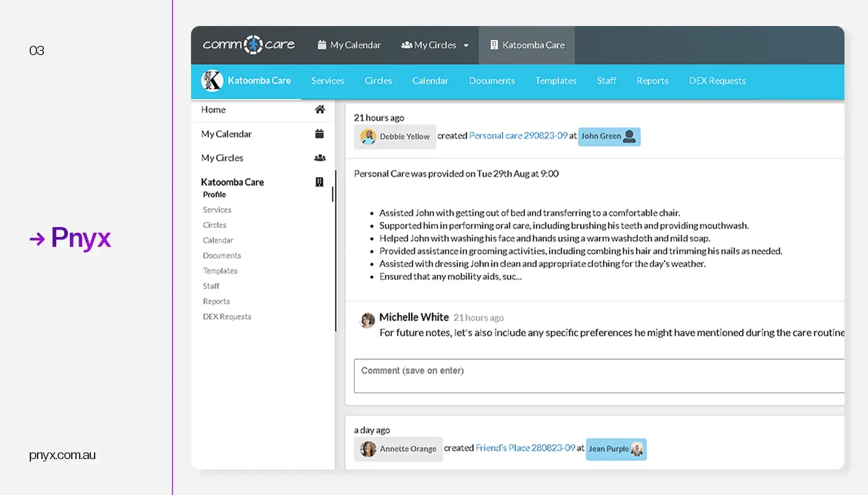Click the Katoomba Care round logo
The height and width of the screenshot is (495, 868).
pyautogui.click(x=212, y=81)
